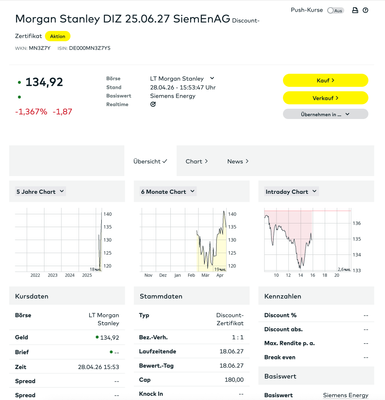Change the Intraday Chart timeframe dropdown

(x=291, y=192)
